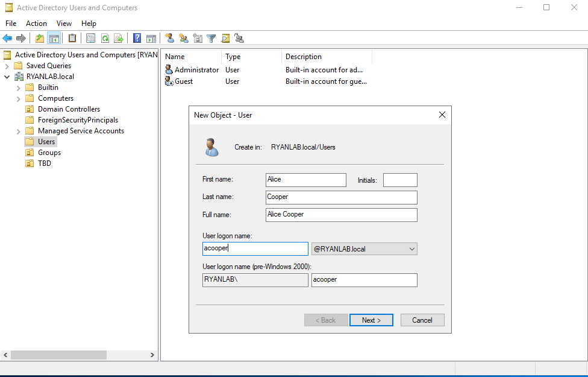Expand the Computers container chevron
This screenshot has height=377, width=588.
tap(19, 98)
